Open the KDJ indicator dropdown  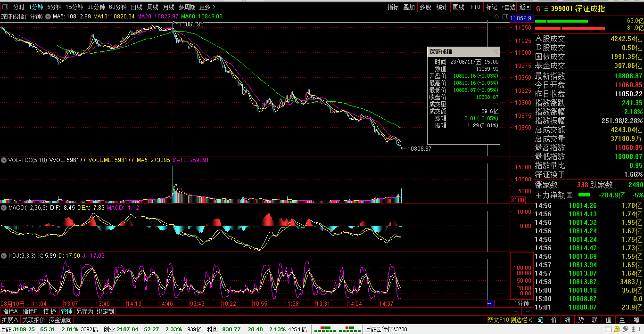[4, 256]
